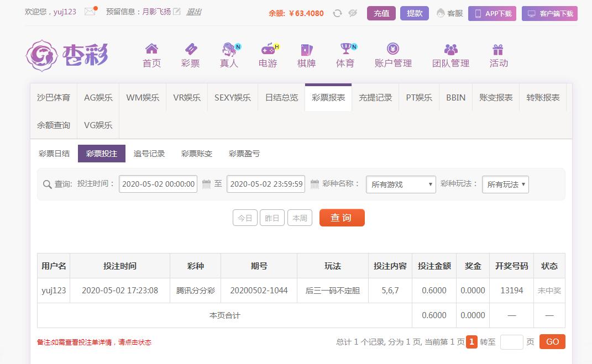Click the 客户端下载 button

click(549, 14)
